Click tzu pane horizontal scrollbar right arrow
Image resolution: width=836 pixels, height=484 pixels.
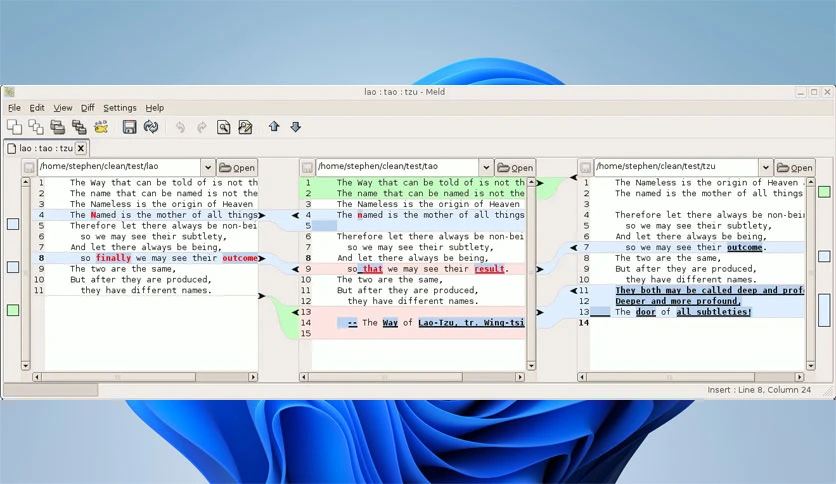pos(799,377)
